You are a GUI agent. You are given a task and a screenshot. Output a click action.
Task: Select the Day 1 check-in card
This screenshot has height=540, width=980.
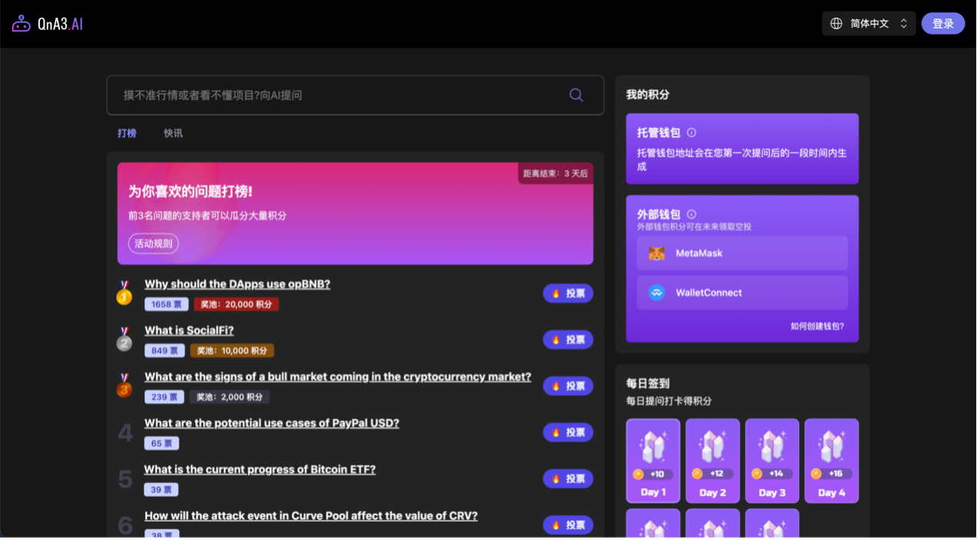pyautogui.click(x=653, y=460)
